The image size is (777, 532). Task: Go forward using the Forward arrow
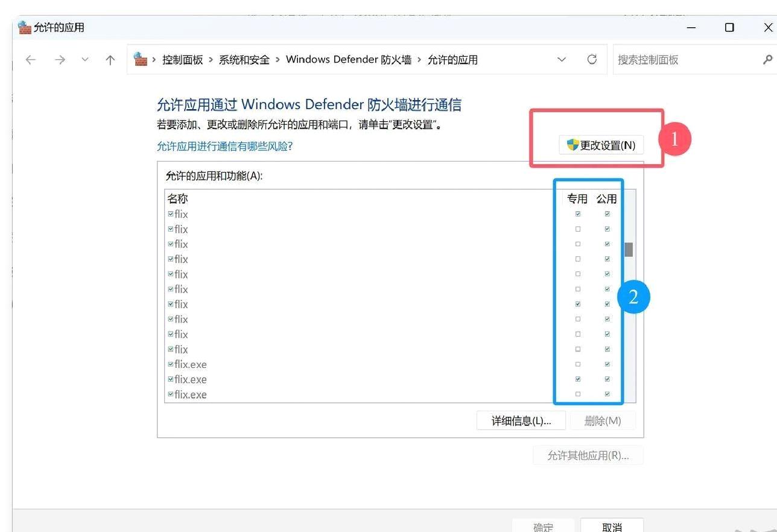point(60,60)
